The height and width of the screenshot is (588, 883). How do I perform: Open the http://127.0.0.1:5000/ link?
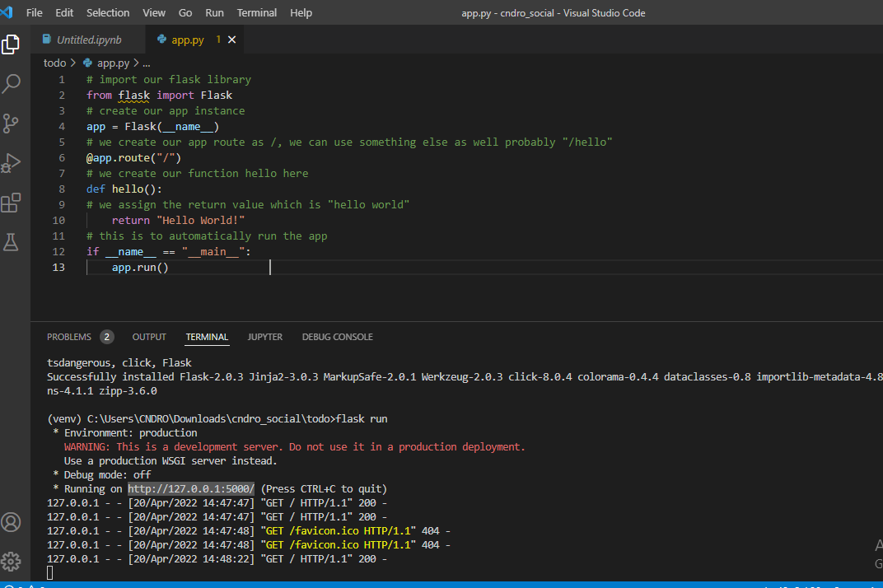point(189,488)
